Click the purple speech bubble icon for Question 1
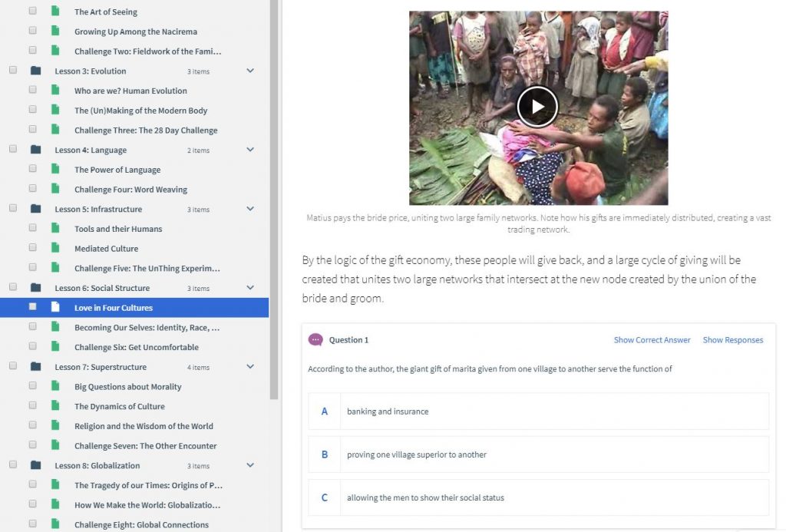786x532 pixels. tap(315, 340)
